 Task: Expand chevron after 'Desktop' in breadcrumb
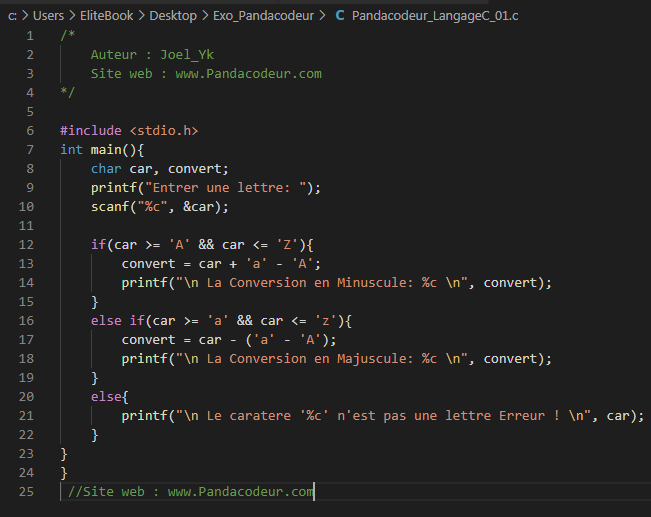click(x=205, y=16)
